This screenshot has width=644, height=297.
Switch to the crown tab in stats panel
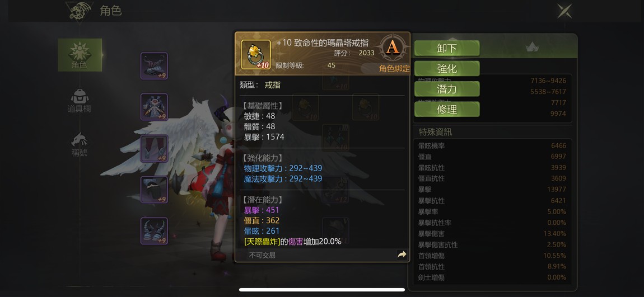pos(532,47)
